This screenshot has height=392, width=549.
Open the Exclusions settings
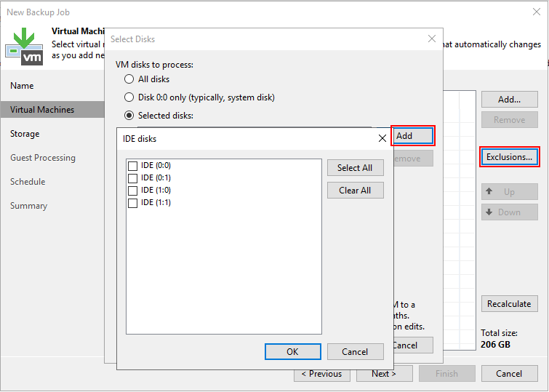[x=509, y=157]
